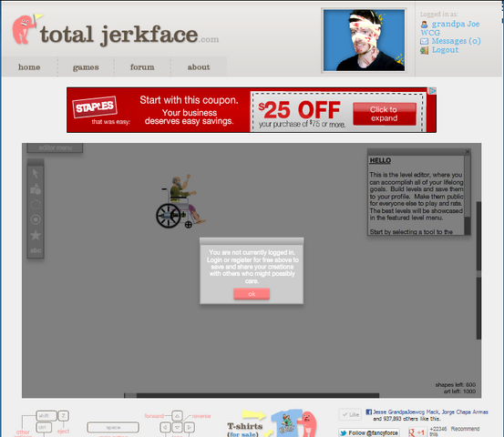Click the $25 OFF coupon text
Viewport: 504px width, 437px height.
click(299, 110)
